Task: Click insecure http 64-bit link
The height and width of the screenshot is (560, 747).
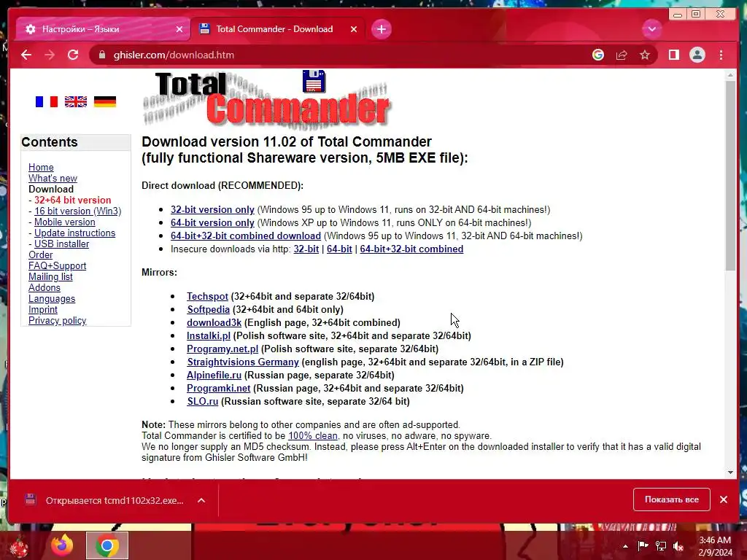Action: coord(339,249)
